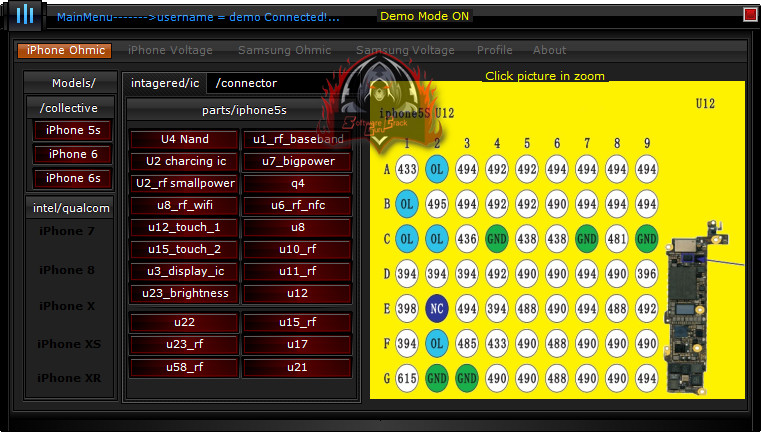The width and height of the screenshot is (761, 432).
Task: Switch to the iPhone Ohmic tab
Action: [x=65, y=50]
